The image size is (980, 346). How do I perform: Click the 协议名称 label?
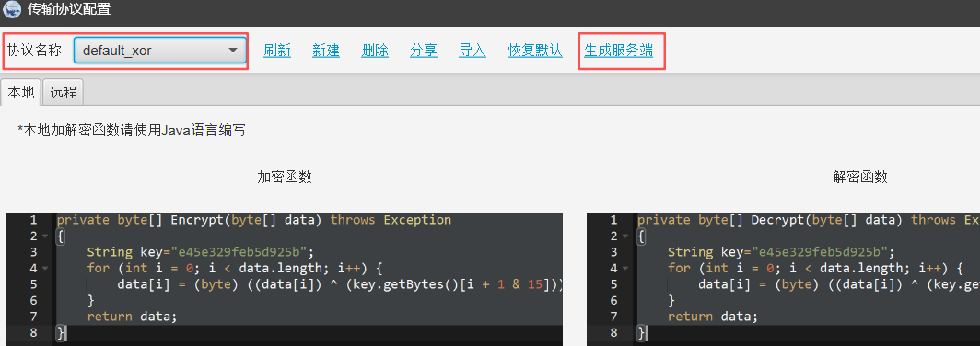[x=34, y=51]
